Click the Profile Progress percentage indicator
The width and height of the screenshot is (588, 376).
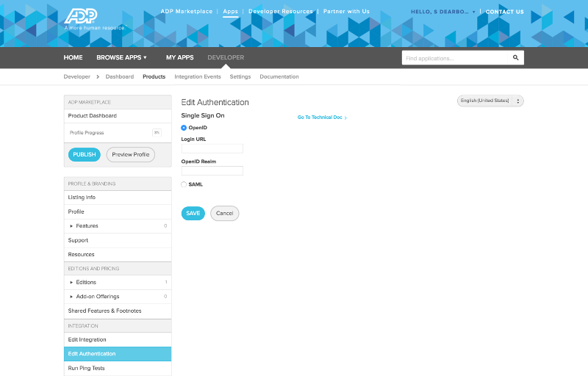pos(157,132)
